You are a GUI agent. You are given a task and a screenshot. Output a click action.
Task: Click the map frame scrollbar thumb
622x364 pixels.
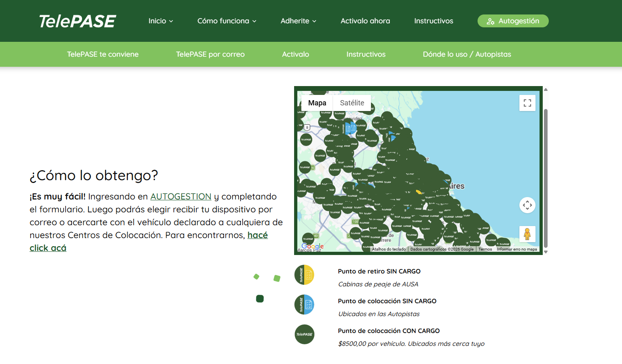click(546, 178)
